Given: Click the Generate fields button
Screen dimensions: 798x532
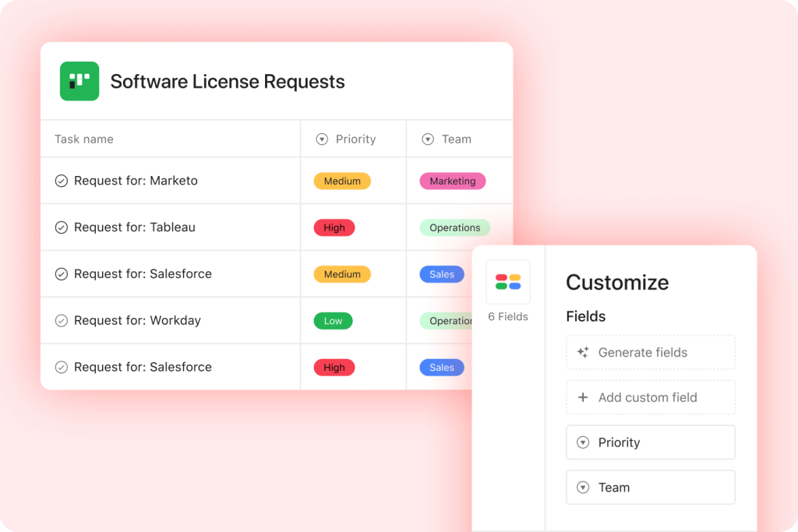Looking at the screenshot, I should (651, 353).
